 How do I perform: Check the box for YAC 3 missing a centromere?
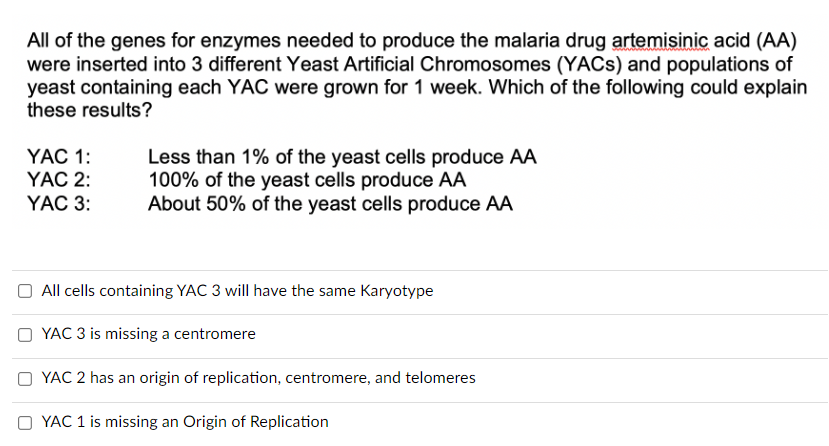click(25, 335)
